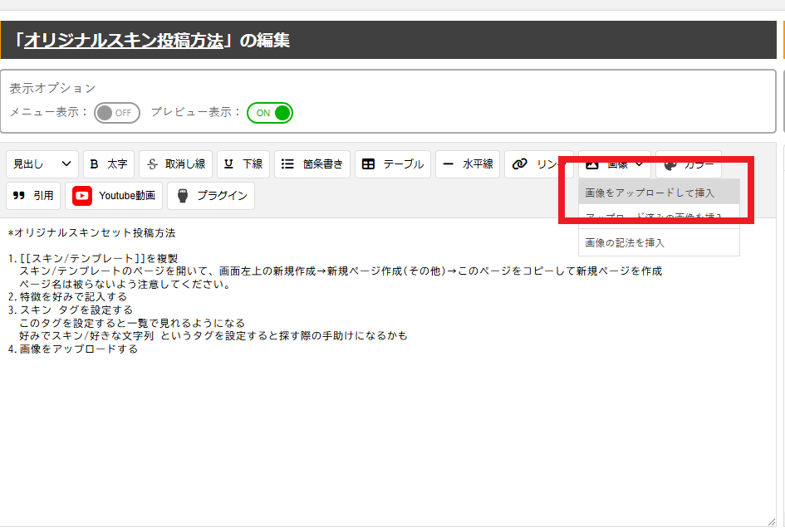Open the オリジナルスキン投稿方法 title link
Image resolution: width=785 pixels, height=532 pixels.
click(125, 41)
